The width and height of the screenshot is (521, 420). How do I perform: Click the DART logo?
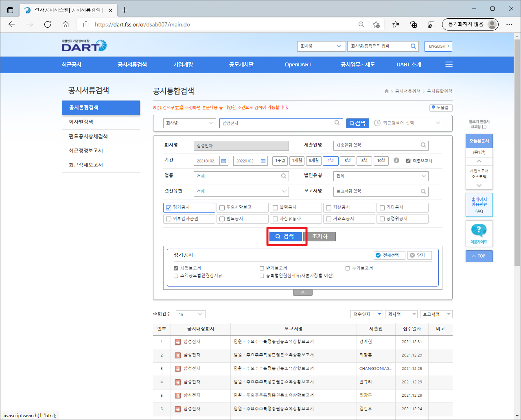click(x=84, y=46)
